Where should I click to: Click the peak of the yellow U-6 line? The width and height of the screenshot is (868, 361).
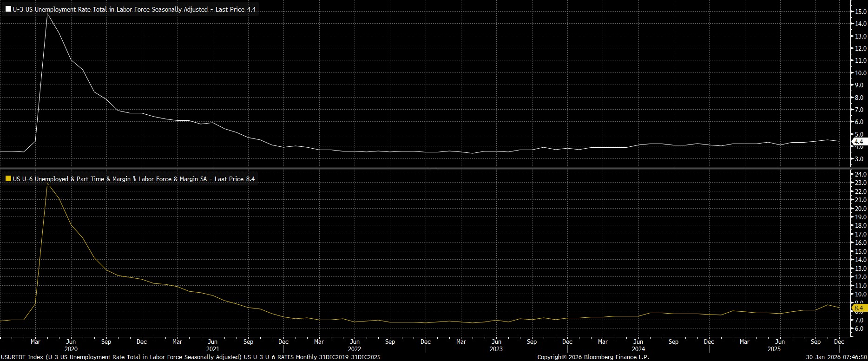point(47,184)
